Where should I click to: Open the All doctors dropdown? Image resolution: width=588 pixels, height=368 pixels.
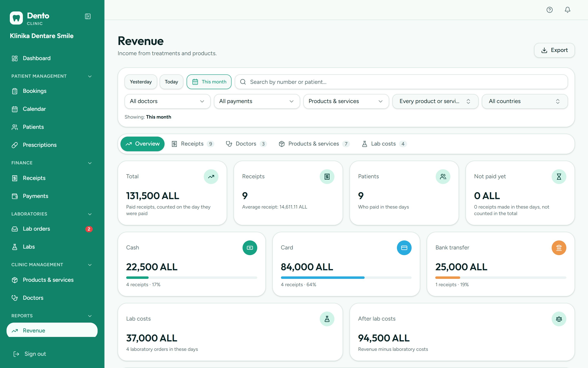pyautogui.click(x=167, y=101)
